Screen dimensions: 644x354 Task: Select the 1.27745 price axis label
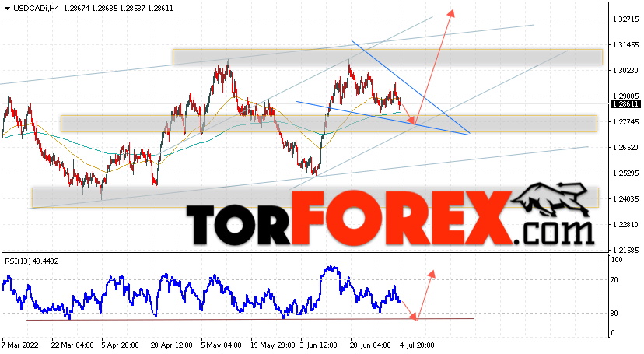(x=626, y=122)
